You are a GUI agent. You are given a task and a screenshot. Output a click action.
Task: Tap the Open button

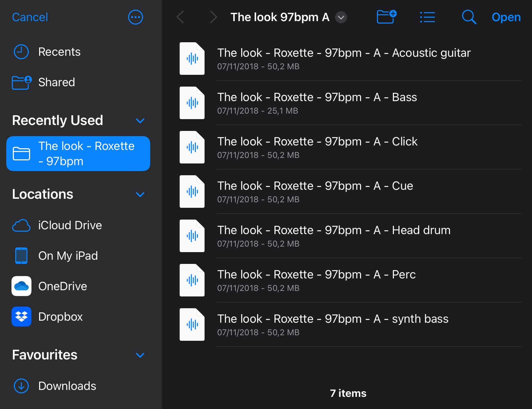point(506,17)
